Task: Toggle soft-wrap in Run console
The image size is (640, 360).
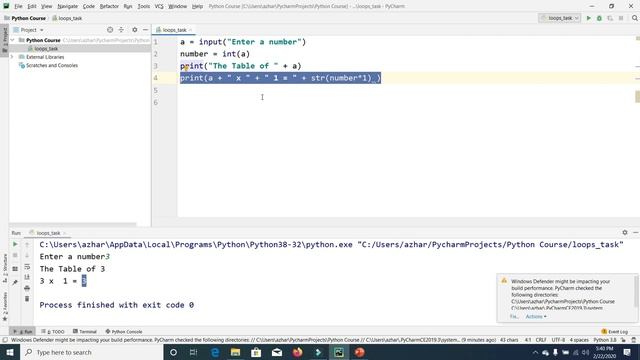Action: coord(27,267)
